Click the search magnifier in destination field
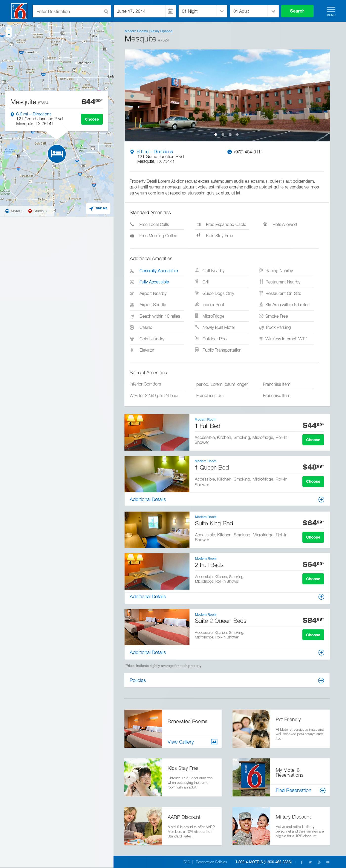This screenshot has height=868, width=346. [x=106, y=11]
